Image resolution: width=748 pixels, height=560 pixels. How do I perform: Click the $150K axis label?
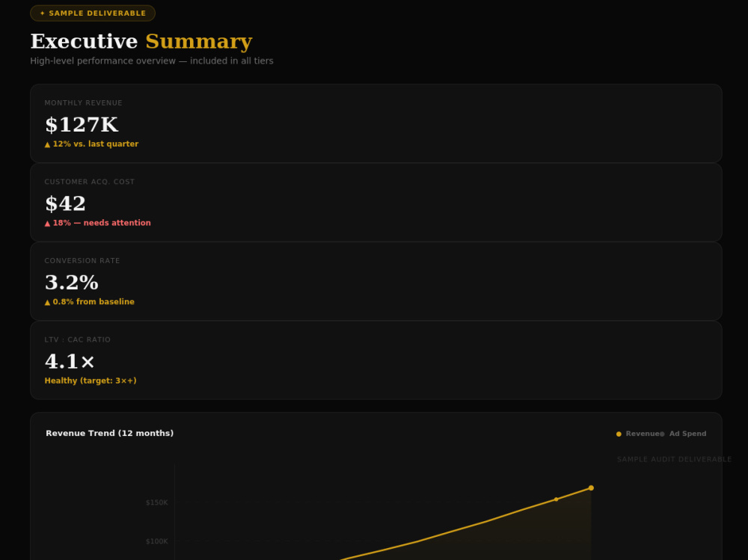(157, 502)
